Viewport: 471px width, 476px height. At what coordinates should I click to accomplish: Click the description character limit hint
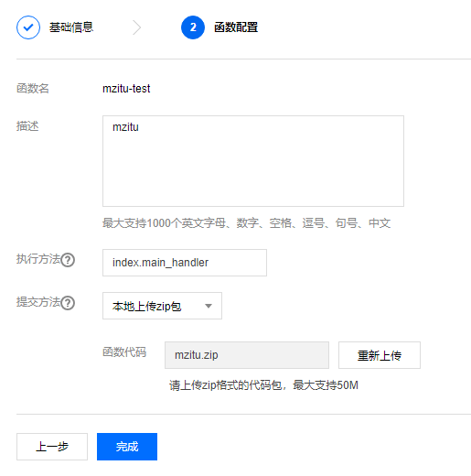tap(247, 223)
